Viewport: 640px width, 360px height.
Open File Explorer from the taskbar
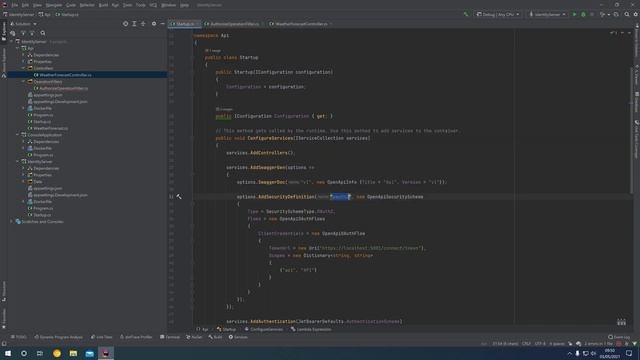pyautogui.click(x=73, y=353)
